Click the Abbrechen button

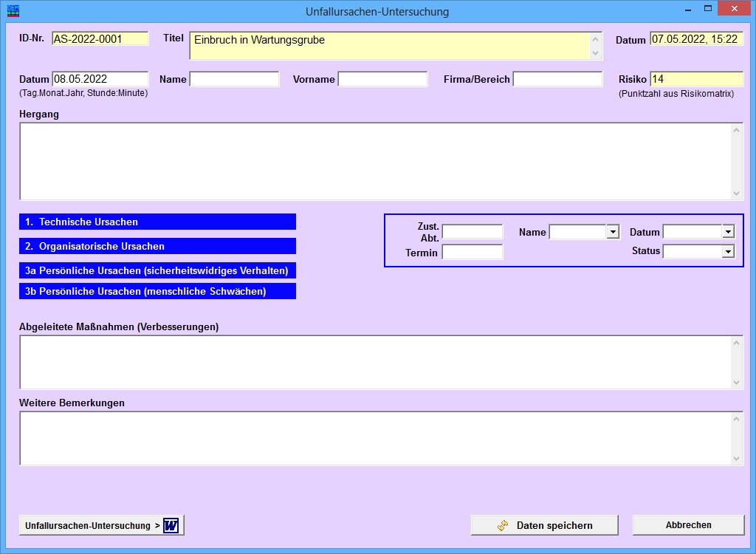(x=689, y=525)
